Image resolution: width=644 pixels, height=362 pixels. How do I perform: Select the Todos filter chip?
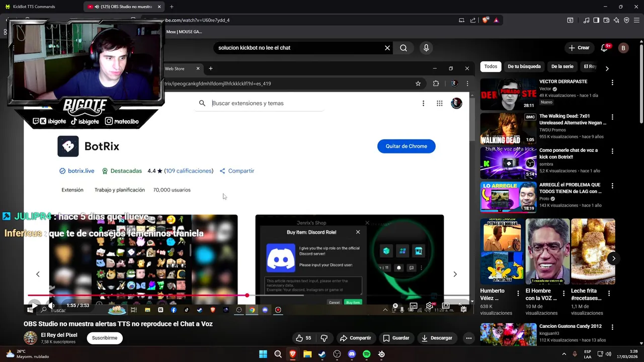coord(491,66)
